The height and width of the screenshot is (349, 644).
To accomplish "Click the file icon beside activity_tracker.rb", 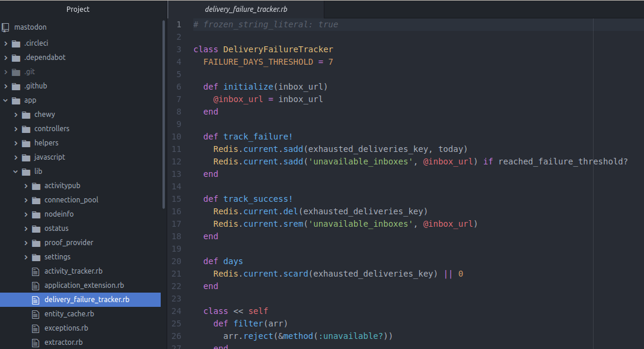I will tap(36, 271).
